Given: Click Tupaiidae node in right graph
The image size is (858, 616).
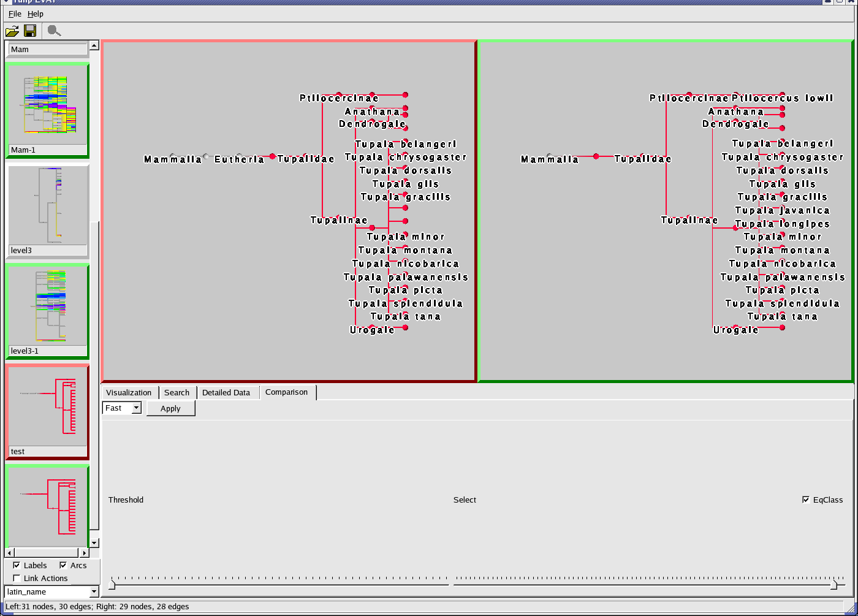Looking at the screenshot, I should tap(643, 159).
